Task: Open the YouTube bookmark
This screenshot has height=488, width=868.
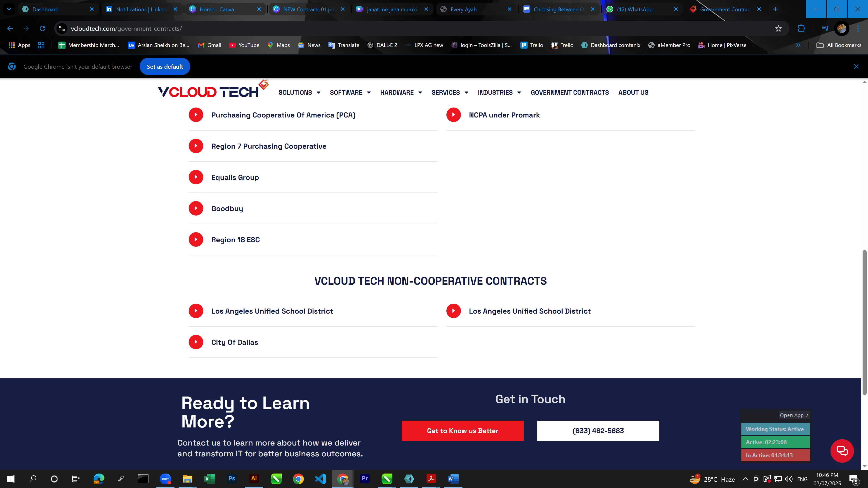Action: tap(244, 45)
